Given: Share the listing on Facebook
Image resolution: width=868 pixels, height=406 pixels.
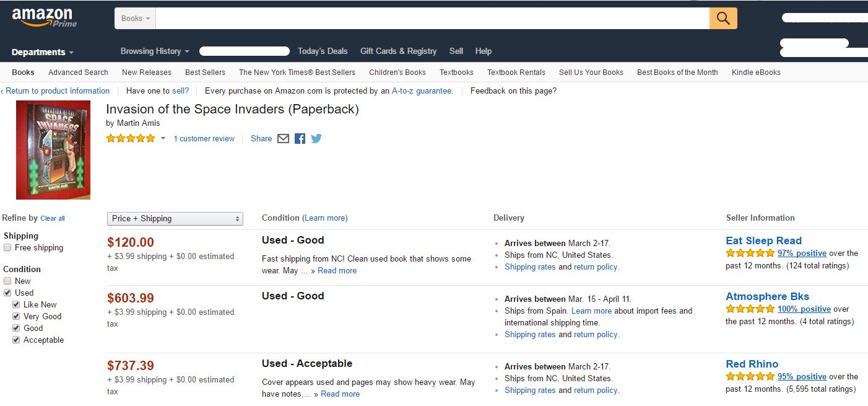Looking at the screenshot, I should 300,138.
